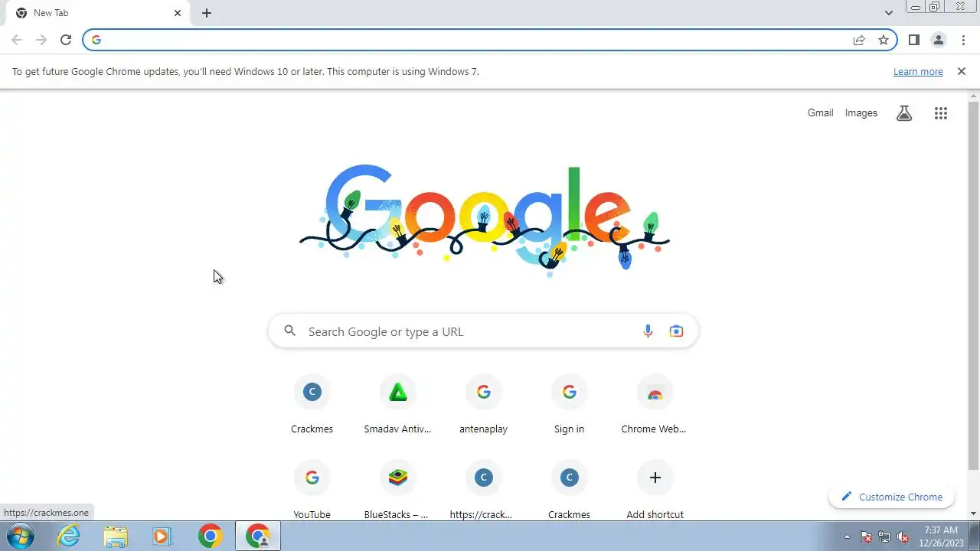Viewport: 980px width, 551px height.
Task: Close the New Tab tab
Action: (178, 13)
